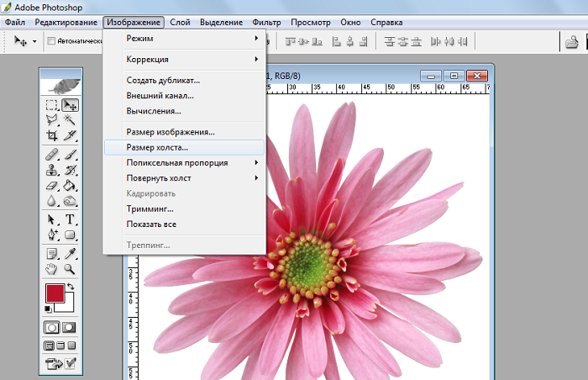Open the Окно menu
Screen dimensions: 588x380
coord(350,22)
